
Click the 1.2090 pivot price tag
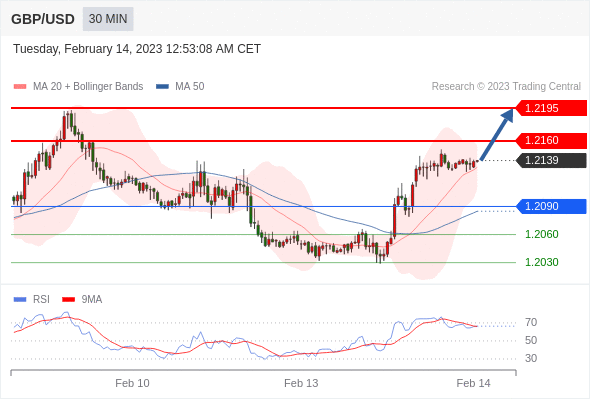coord(551,207)
